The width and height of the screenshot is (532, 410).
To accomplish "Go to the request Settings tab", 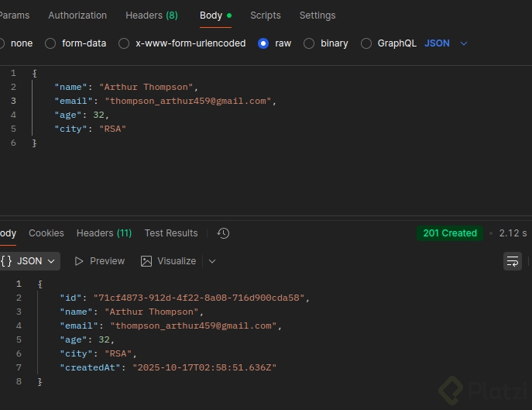I will [x=317, y=16].
